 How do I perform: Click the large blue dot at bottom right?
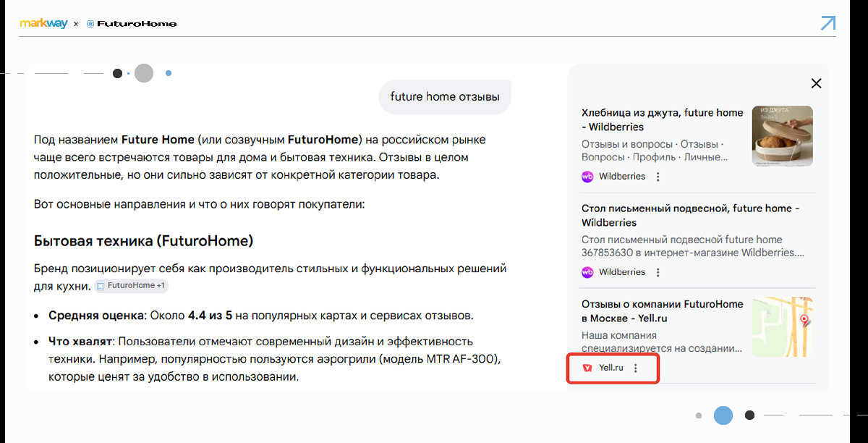pyautogui.click(x=723, y=415)
